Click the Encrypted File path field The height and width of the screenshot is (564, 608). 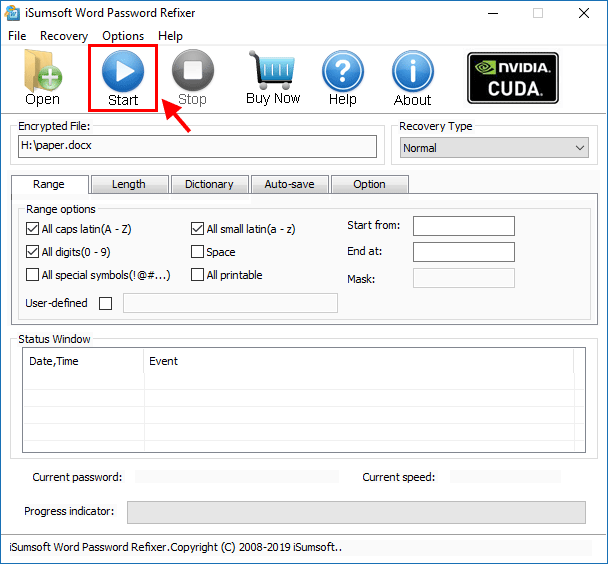tap(197, 146)
